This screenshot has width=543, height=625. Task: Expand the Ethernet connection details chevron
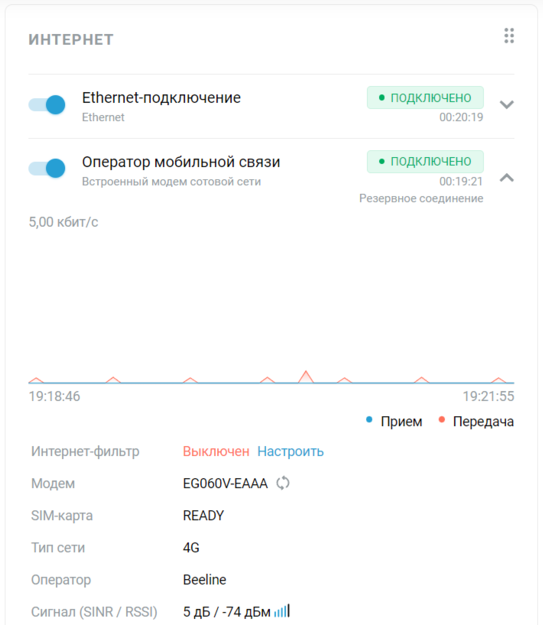[507, 104]
